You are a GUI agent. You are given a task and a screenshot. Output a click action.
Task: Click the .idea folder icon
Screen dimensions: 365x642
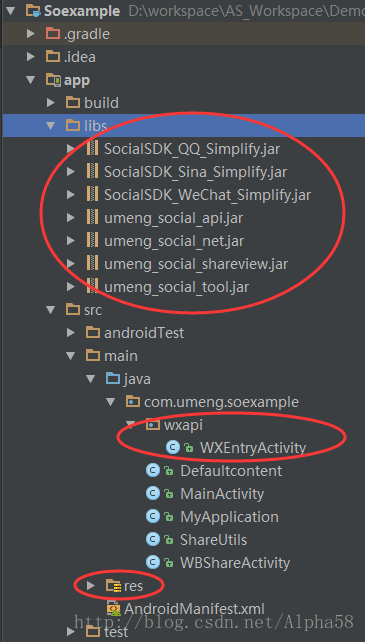tap(53, 56)
